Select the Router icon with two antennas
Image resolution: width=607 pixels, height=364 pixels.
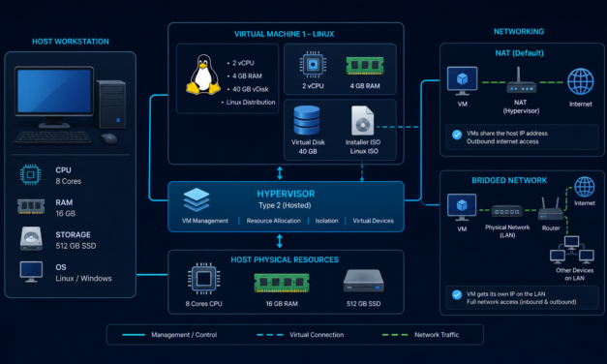[551, 209]
